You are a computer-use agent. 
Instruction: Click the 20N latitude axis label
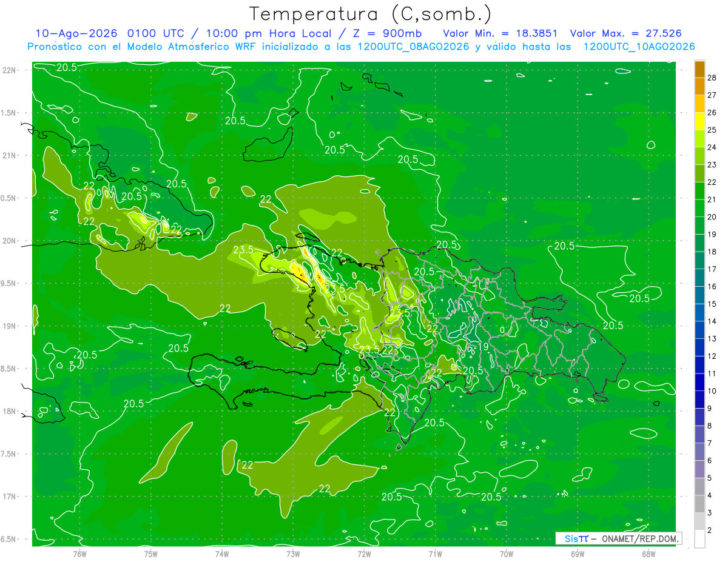click(x=9, y=241)
